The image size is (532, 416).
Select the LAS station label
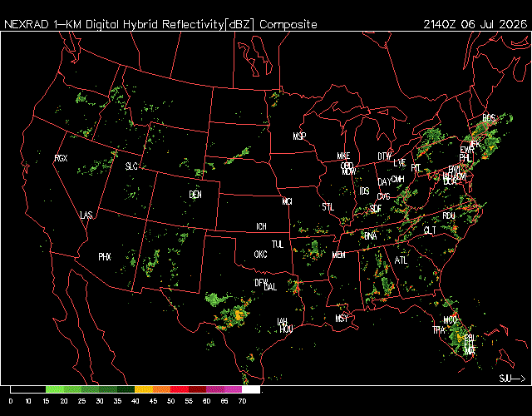point(86,215)
